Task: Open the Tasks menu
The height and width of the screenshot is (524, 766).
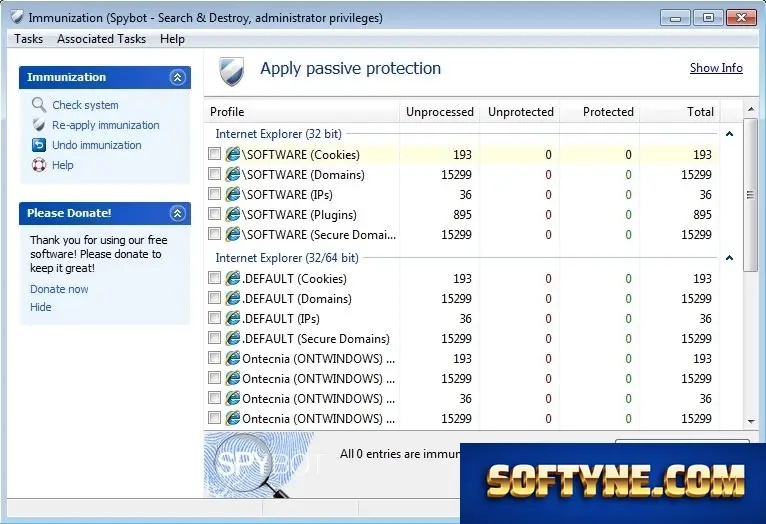Action: (x=28, y=39)
